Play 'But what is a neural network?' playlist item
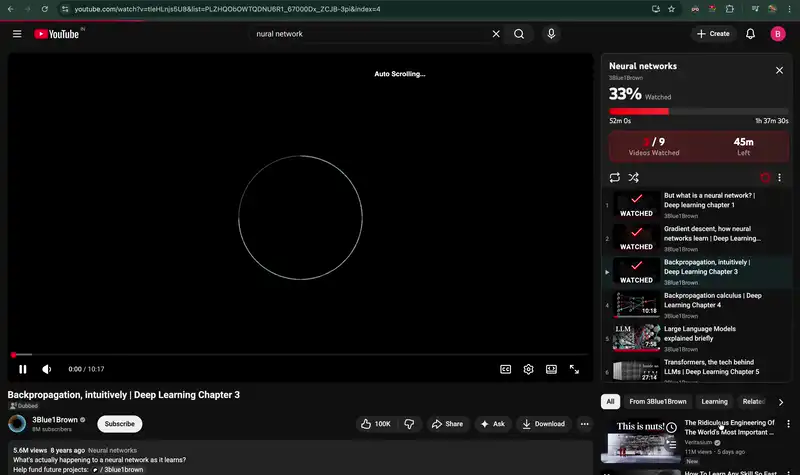The height and width of the screenshot is (475, 800). coord(696,205)
